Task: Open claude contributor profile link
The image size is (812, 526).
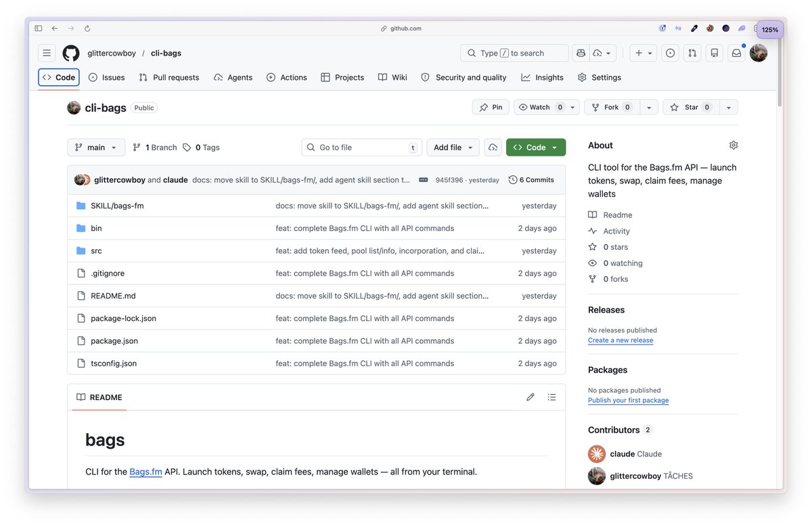Action: tap(625, 454)
